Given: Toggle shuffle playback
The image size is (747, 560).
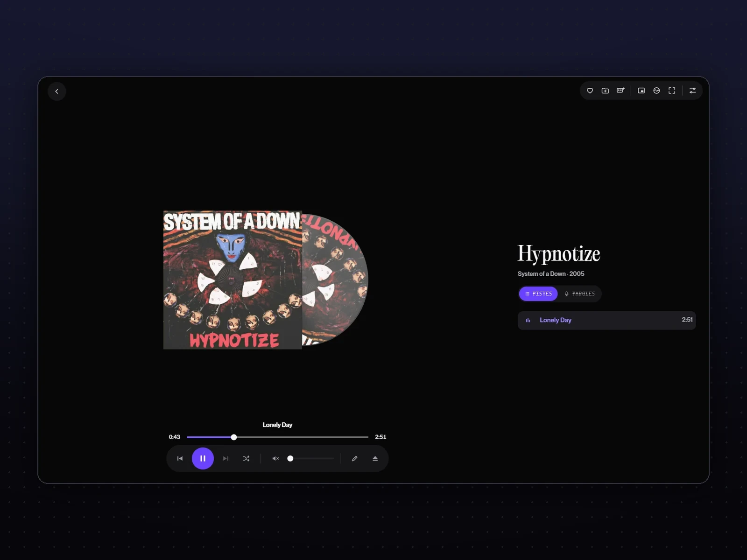Looking at the screenshot, I should (x=246, y=459).
